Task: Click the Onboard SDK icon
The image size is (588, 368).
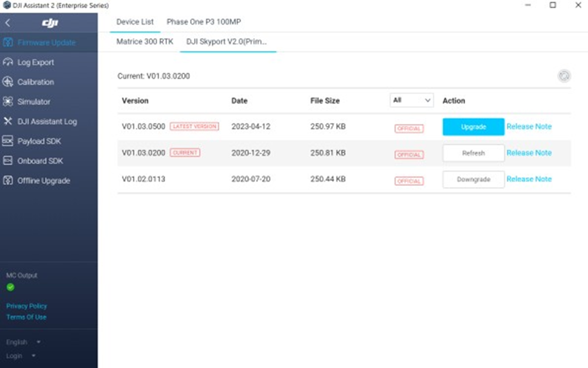Action: point(8,161)
